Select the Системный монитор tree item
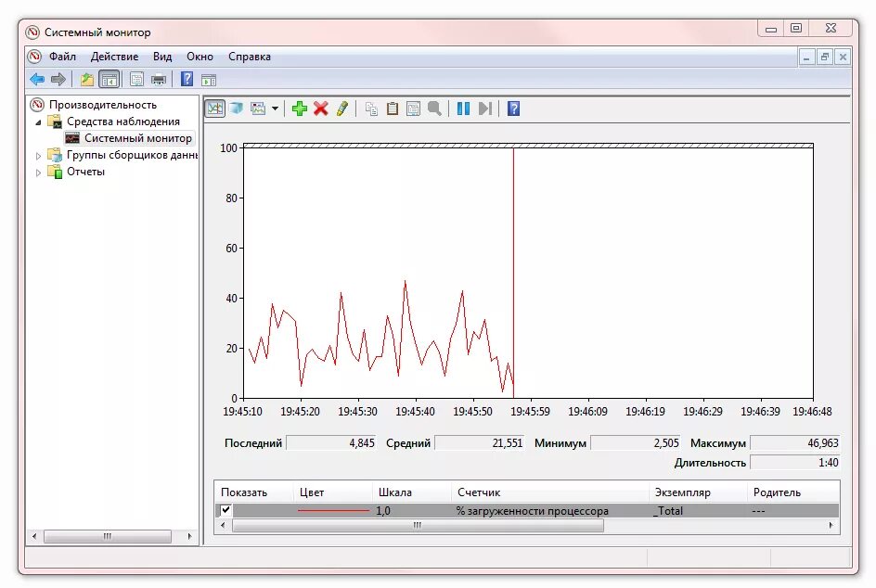This screenshot has height=588, width=876. point(138,138)
